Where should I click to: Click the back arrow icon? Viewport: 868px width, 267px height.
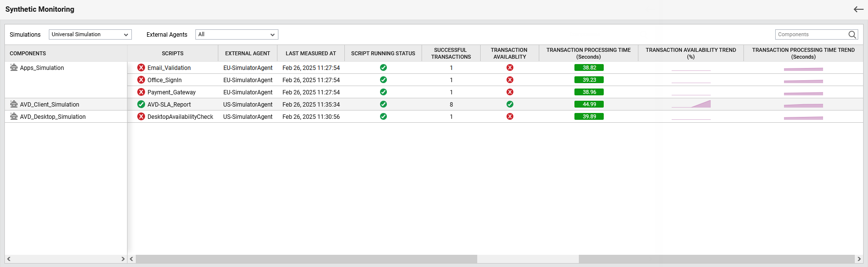(x=858, y=9)
